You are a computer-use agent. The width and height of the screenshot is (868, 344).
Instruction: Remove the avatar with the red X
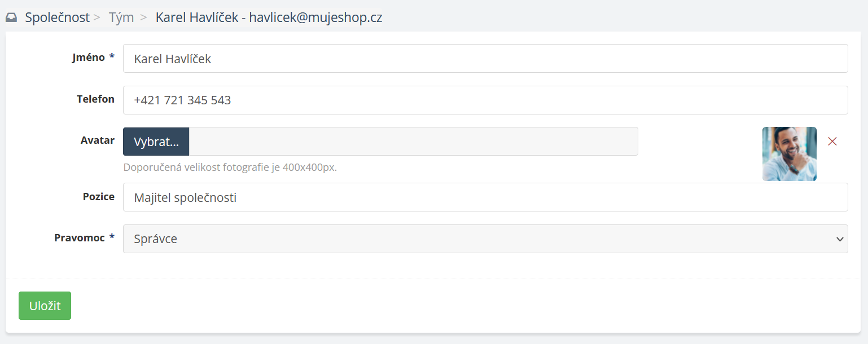pyautogui.click(x=832, y=142)
